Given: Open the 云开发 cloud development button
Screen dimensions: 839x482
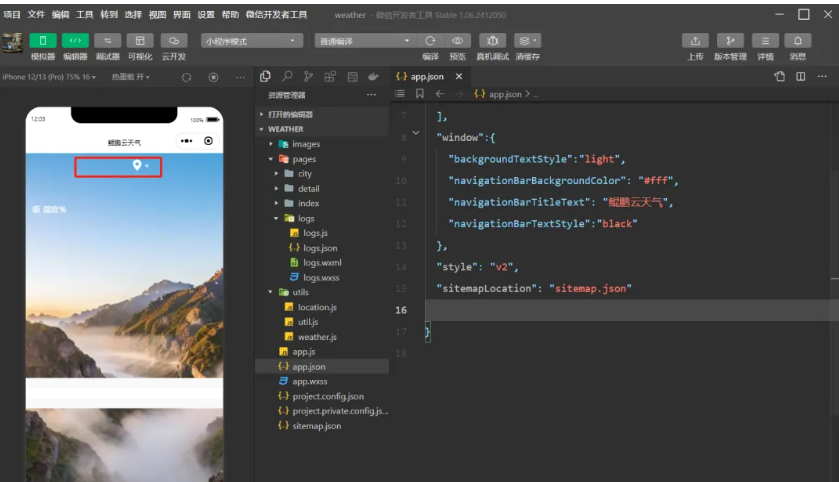Looking at the screenshot, I should [x=173, y=41].
